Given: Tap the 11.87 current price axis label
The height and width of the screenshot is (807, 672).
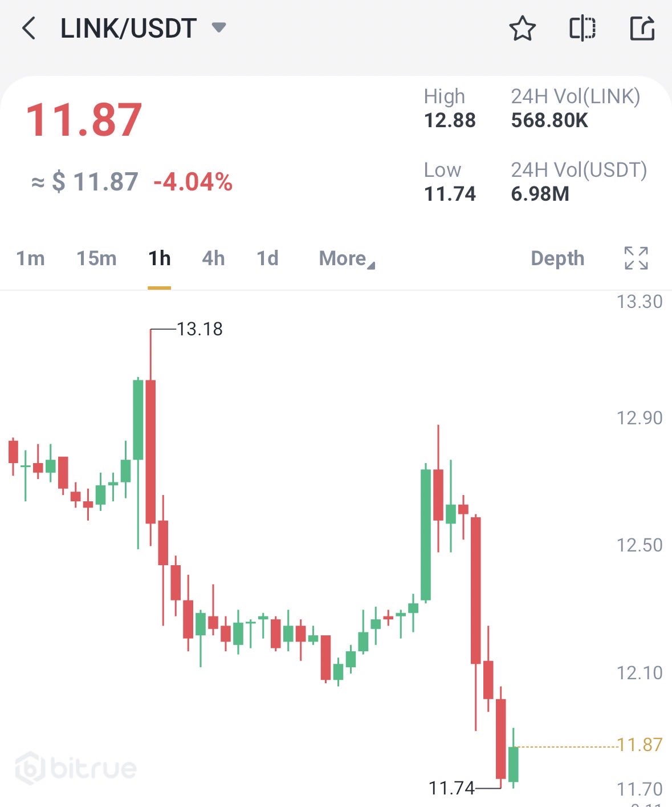Looking at the screenshot, I should tap(640, 745).
